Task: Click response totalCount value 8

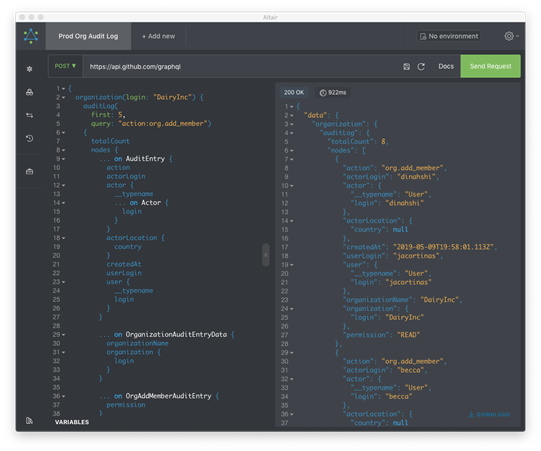Action: [x=383, y=141]
